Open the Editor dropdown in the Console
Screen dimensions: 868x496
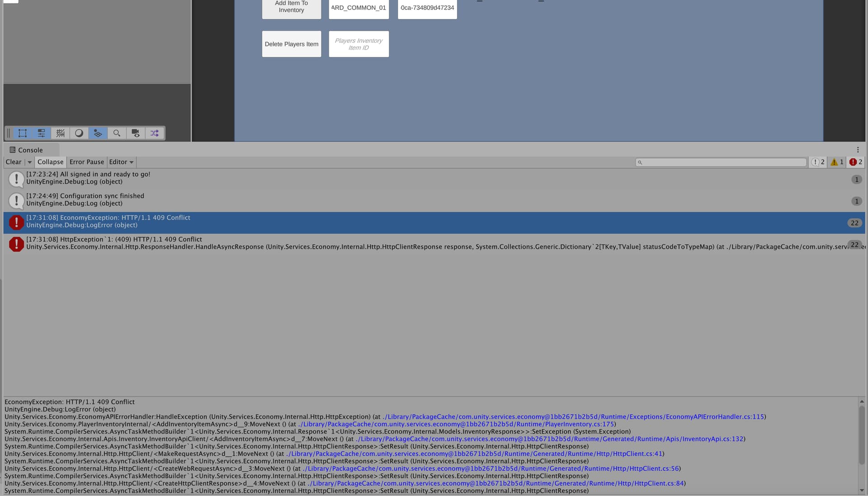click(121, 162)
